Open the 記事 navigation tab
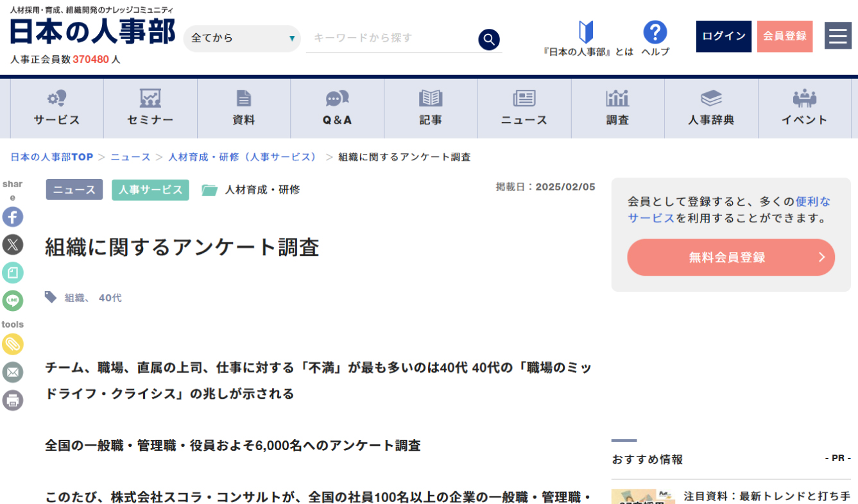Viewport: 858px width, 504px height. (x=431, y=108)
